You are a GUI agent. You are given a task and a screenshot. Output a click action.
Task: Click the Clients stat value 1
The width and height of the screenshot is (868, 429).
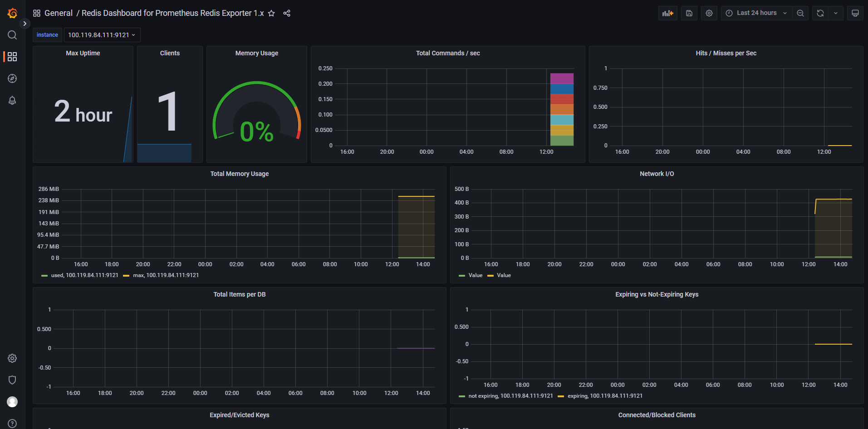[x=168, y=112]
